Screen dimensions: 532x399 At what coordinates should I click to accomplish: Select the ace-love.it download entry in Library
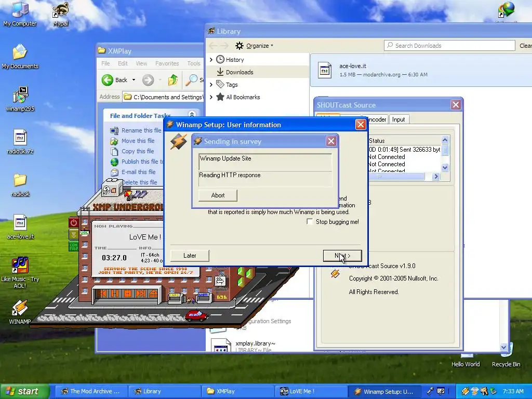[x=421, y=70]
